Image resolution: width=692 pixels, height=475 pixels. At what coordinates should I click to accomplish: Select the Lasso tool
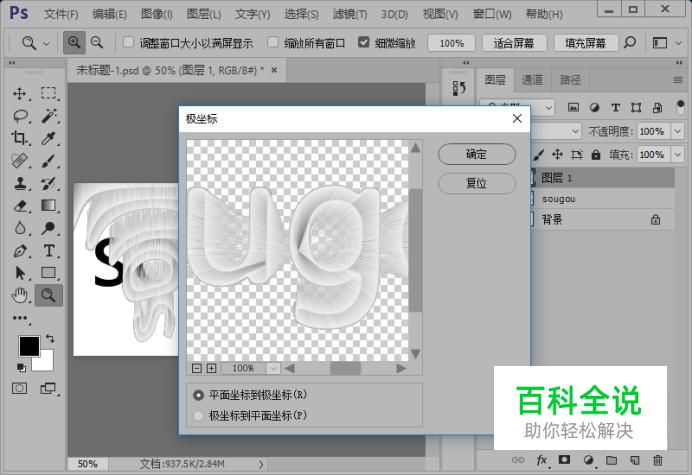pyautogui.click(x=20, y=117)
